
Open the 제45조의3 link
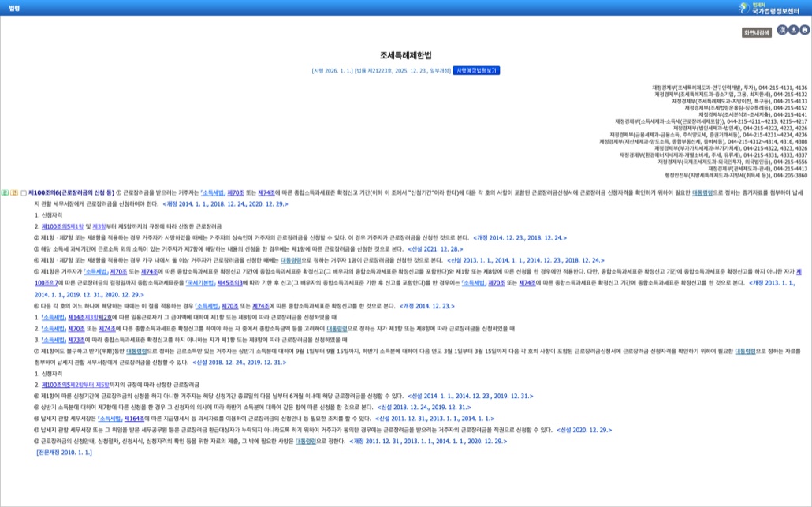click(x=229, y=283)
